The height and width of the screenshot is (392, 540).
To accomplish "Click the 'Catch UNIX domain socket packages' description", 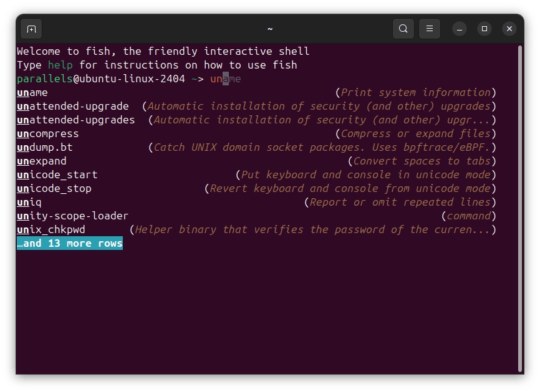I will [322, 148].
